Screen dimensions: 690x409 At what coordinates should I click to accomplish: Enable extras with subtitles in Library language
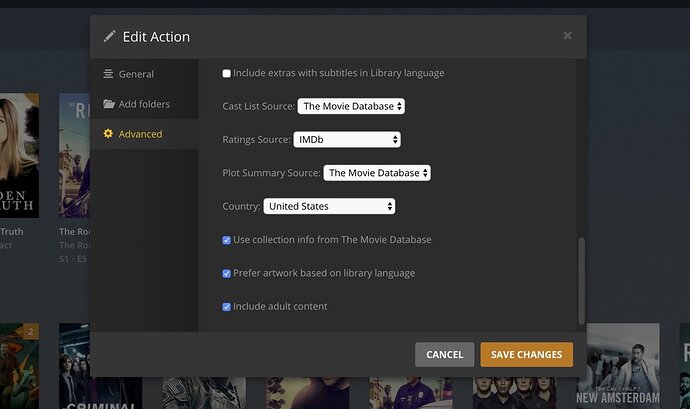pos(227,73)
